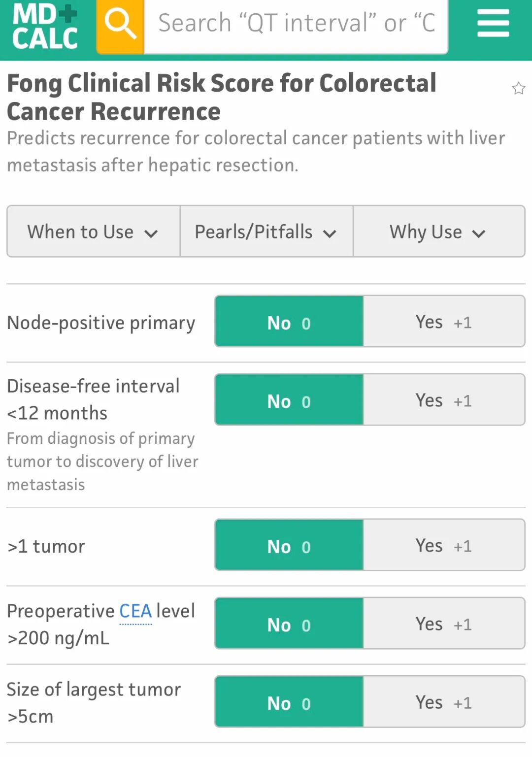Image resolution: width=532 pixels, height=757 pixels.
Task: Favorite this calculator with the star icon
Action: [x=518, y=89]
